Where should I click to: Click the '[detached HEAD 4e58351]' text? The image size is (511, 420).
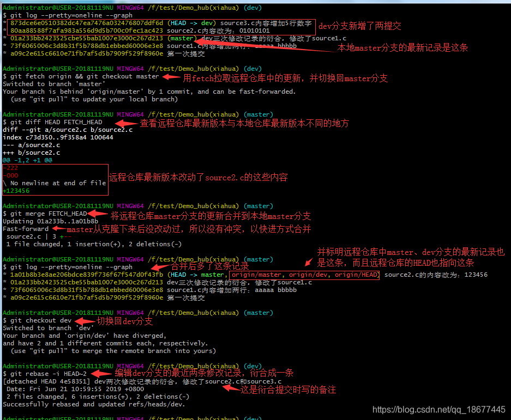(46, 381)
